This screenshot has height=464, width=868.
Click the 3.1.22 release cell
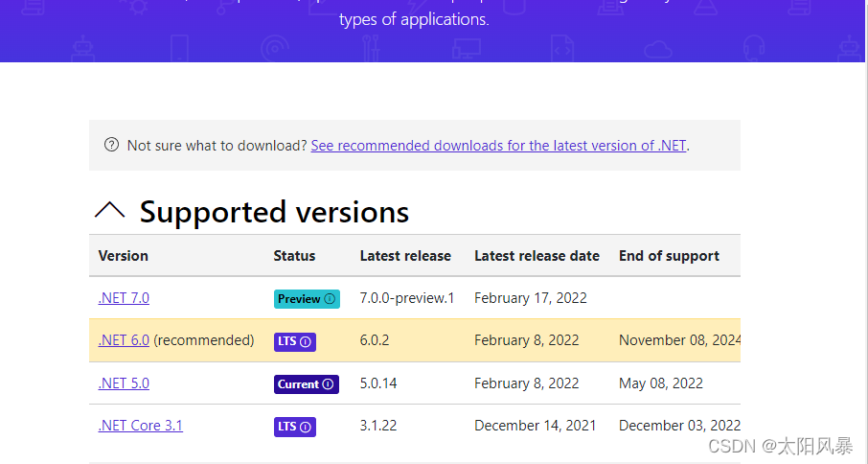coord(378,426)
